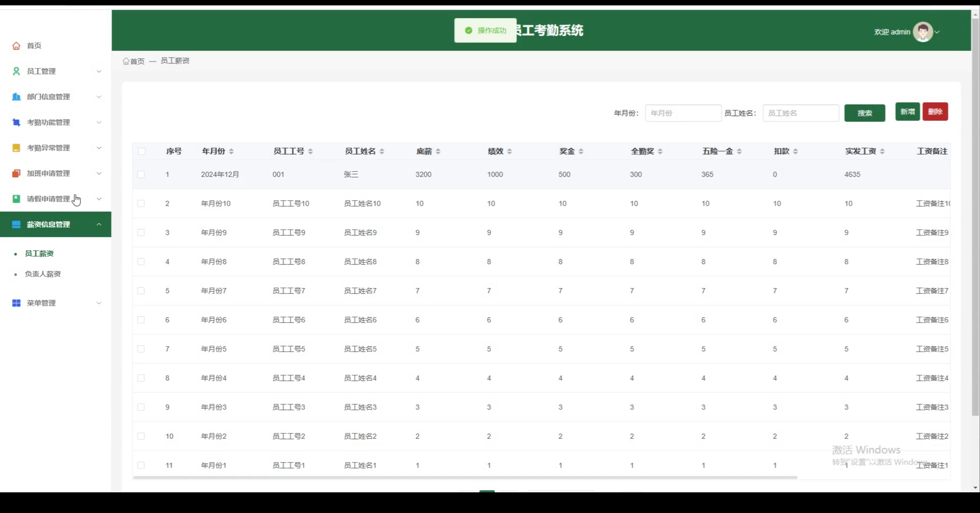Click the table's horizontal scrollbar
The height and width of the screenshot is (513, 980).
point(465,477)
